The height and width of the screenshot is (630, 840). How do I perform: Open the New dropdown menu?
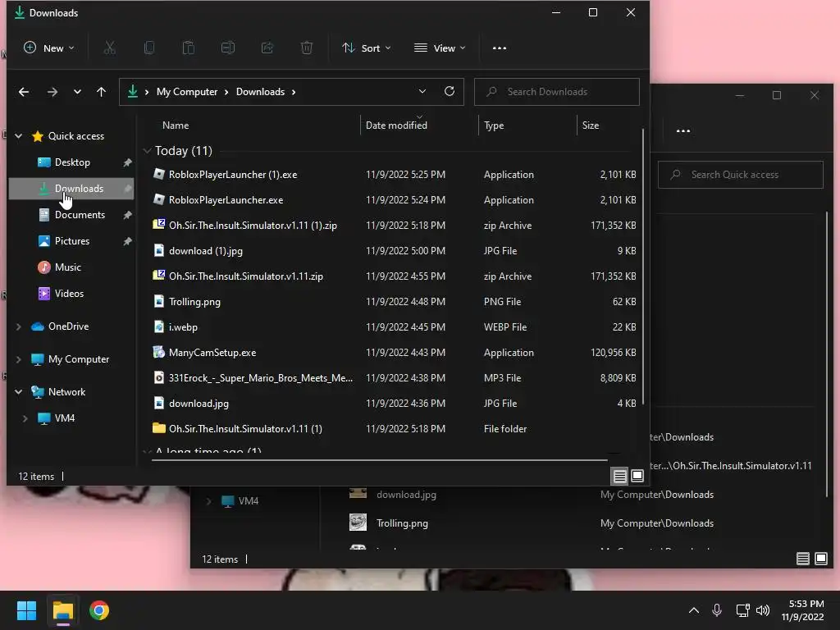(49, 48)
